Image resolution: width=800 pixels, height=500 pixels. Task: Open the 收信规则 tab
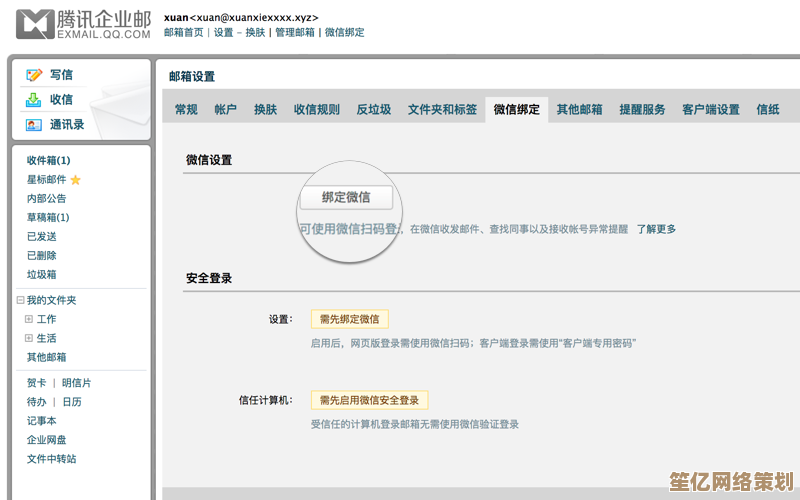(316, 110)
